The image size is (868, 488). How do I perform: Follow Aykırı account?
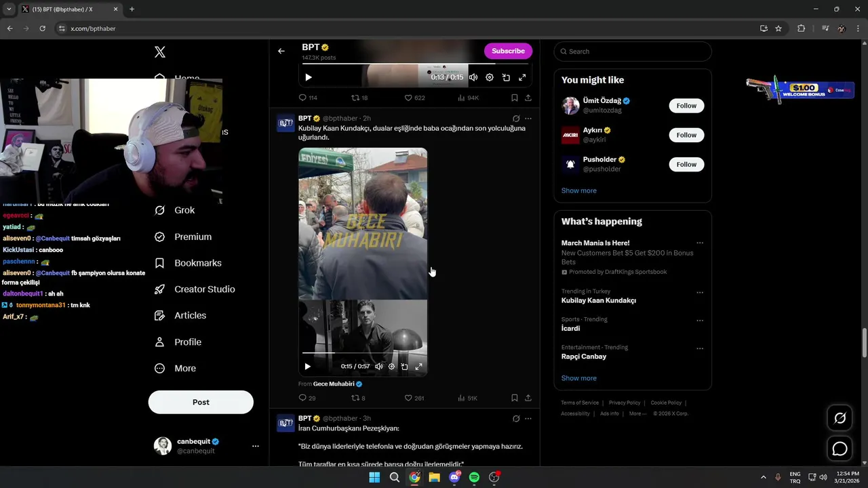(x=686, y=135)
